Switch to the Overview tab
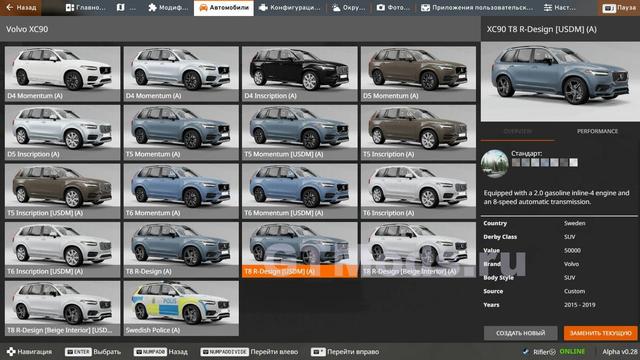Screen dimensions: 640x360 coord(518,131)
